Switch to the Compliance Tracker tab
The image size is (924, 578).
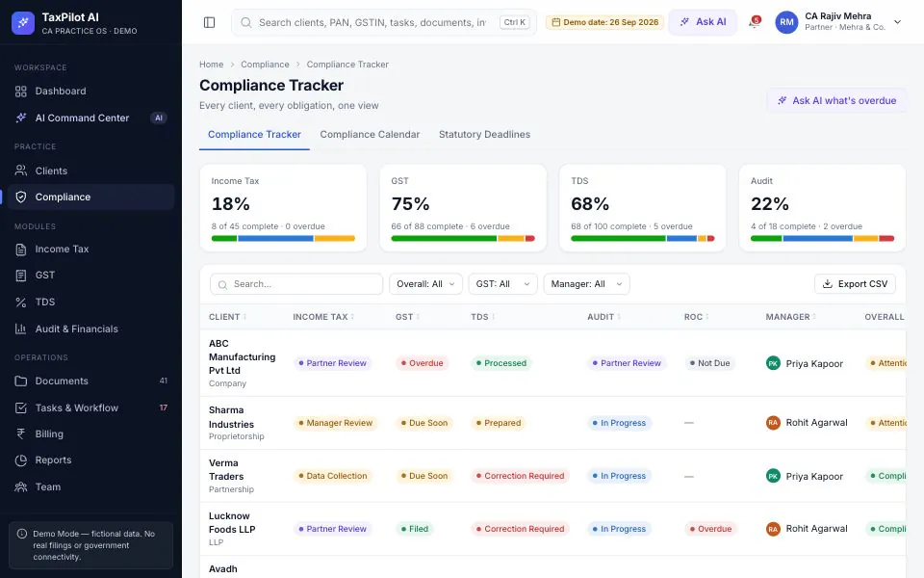pyautogui.click(x=254, y=135)
